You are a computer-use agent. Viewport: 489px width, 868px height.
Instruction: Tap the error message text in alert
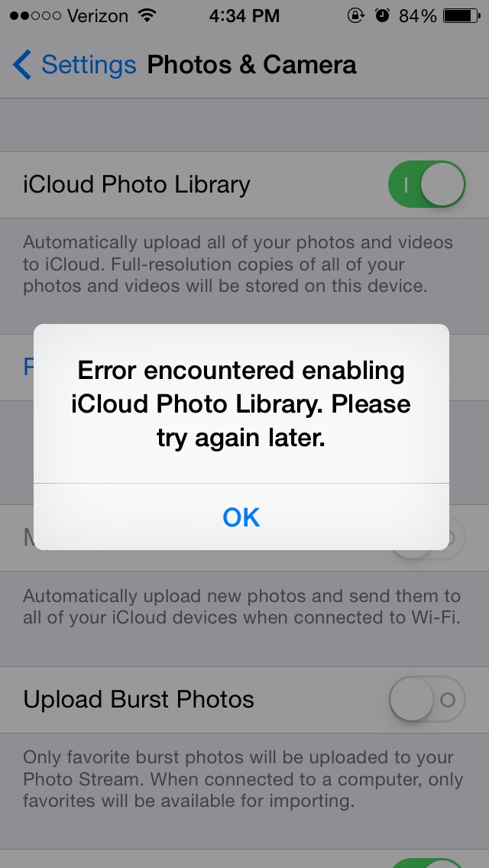pos(241,404)
